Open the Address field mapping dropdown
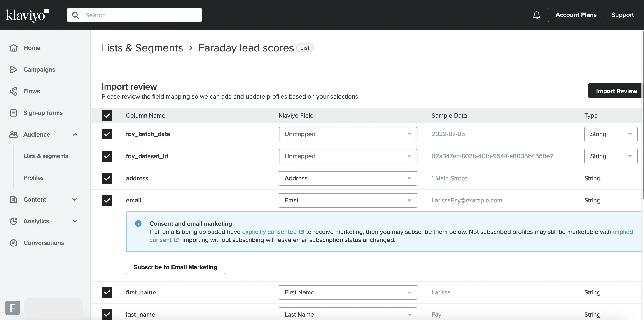644x320 pixels. [x=348, y=178]
